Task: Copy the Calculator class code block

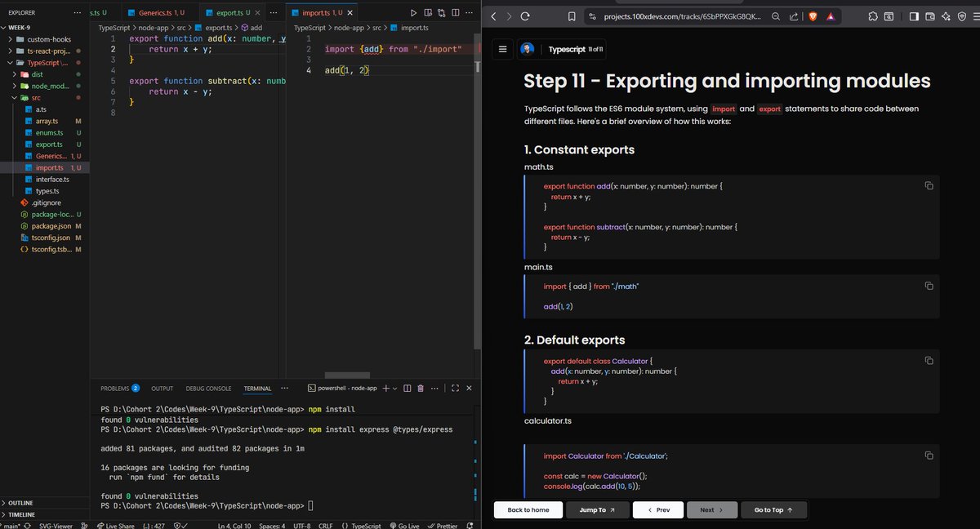Action: [929, 360]
